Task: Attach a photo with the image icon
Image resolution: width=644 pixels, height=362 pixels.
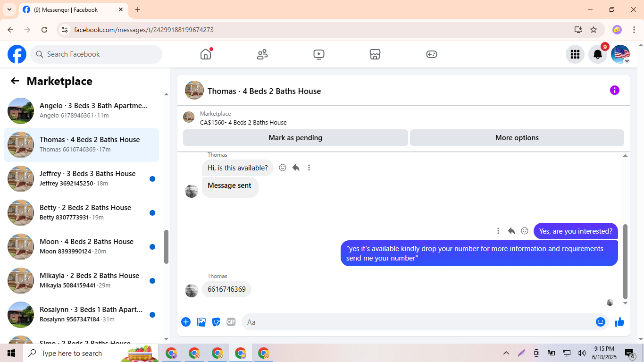Action: click(201, 322)
